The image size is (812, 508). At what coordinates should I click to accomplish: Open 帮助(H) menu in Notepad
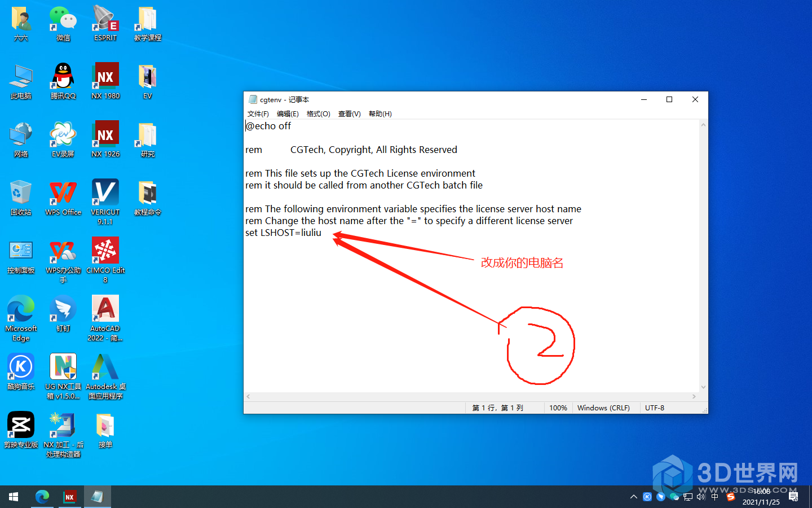tap(380, 114)
